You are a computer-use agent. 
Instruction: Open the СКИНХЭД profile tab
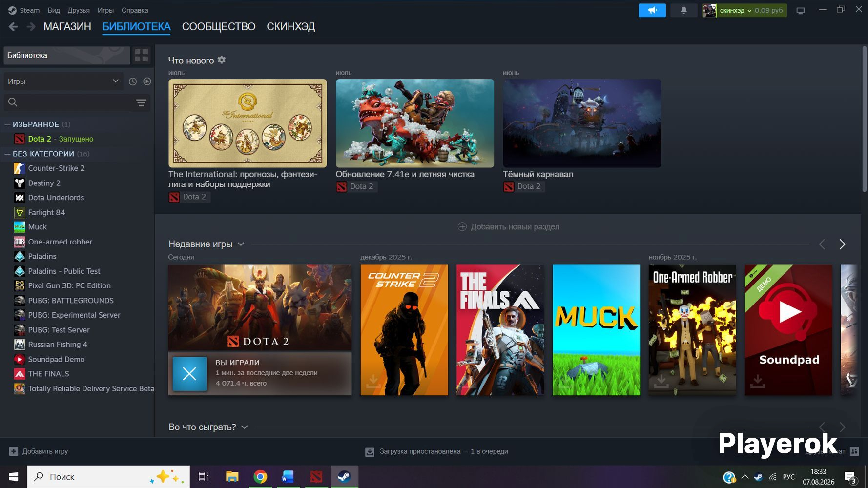pyautogui.click(x=291, y=27)
